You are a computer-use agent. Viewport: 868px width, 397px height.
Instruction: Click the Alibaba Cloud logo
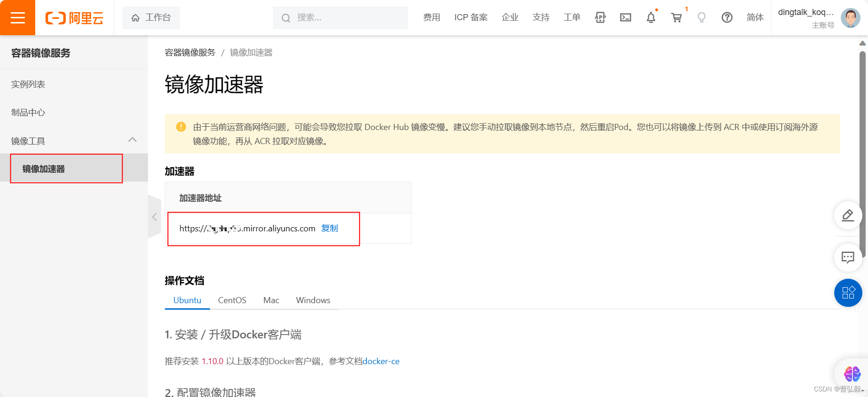click(74, 18)
